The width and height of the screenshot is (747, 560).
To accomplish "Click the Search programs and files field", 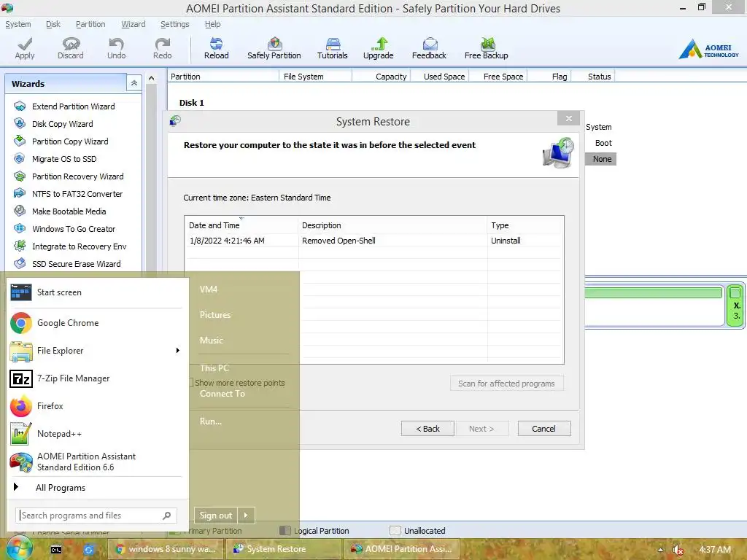I will click(x=96, y=516).
